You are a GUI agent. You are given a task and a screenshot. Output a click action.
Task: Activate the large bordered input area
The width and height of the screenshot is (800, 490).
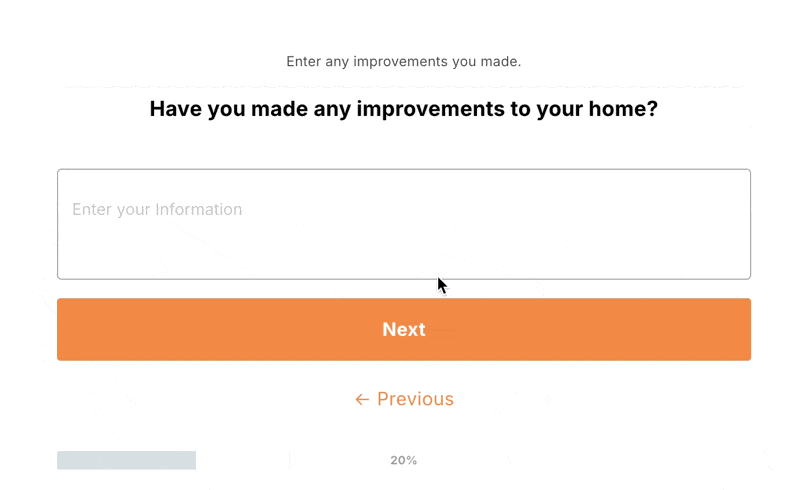click(404, 224)
